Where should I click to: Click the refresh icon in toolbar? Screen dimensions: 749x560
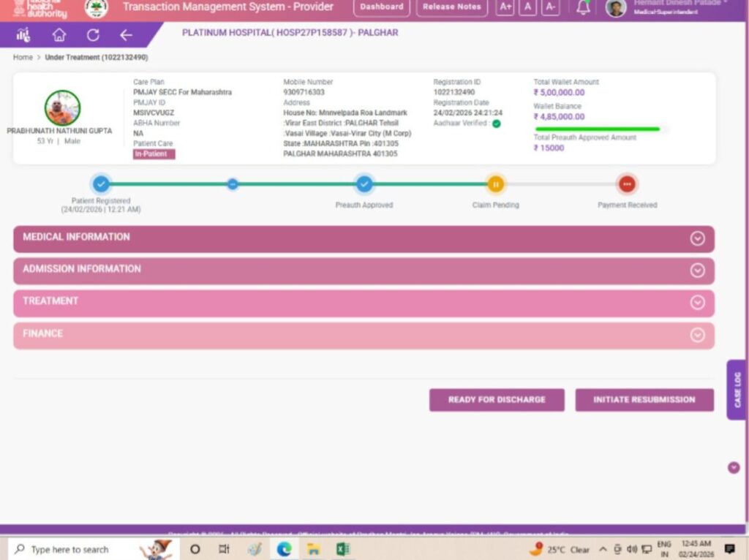[x=93, y=35]
